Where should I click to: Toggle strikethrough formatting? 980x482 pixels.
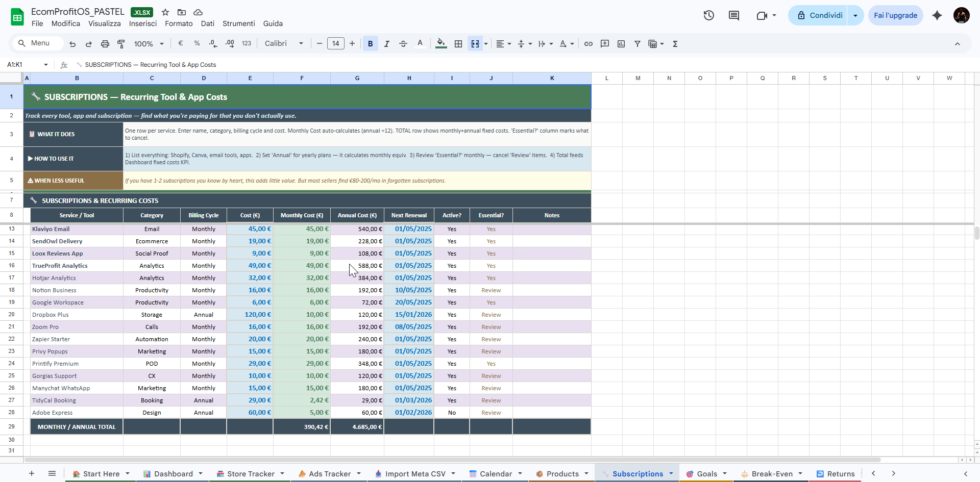pos(403,44)
